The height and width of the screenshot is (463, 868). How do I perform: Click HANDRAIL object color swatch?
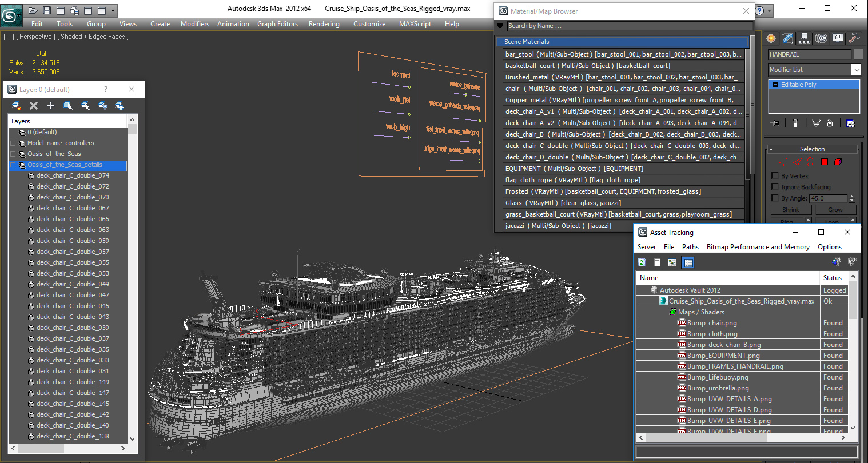(858, 54)
